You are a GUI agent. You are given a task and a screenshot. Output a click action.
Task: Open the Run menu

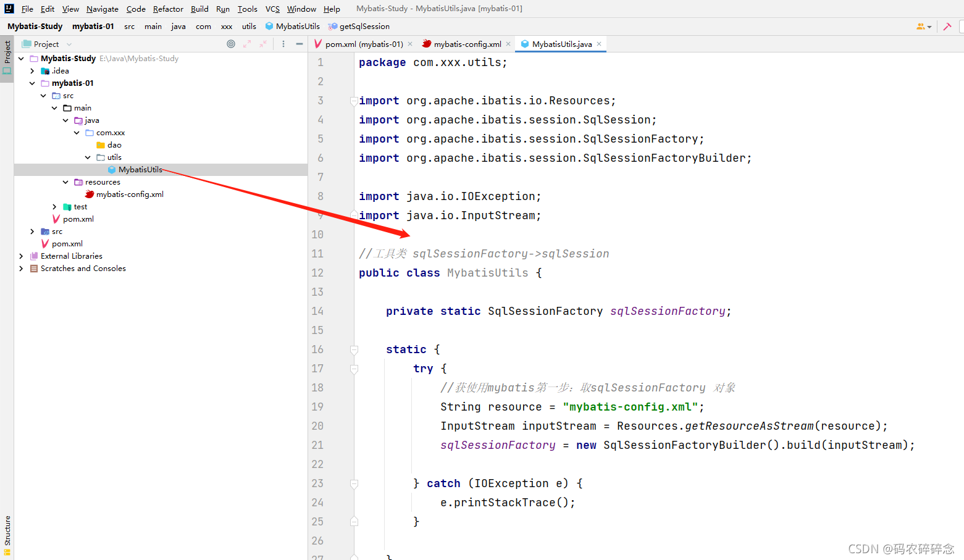pyautogui.click(x=223, y=9)
